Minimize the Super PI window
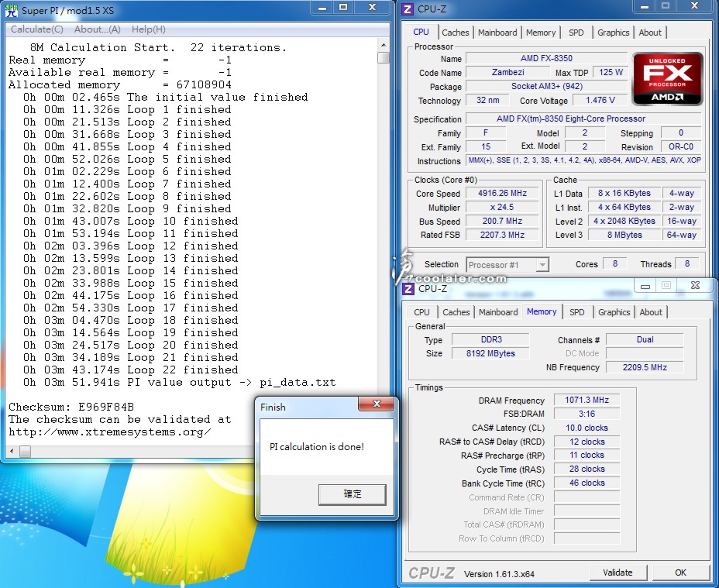This screenshot has height=588, width=719. pos(322,7)
